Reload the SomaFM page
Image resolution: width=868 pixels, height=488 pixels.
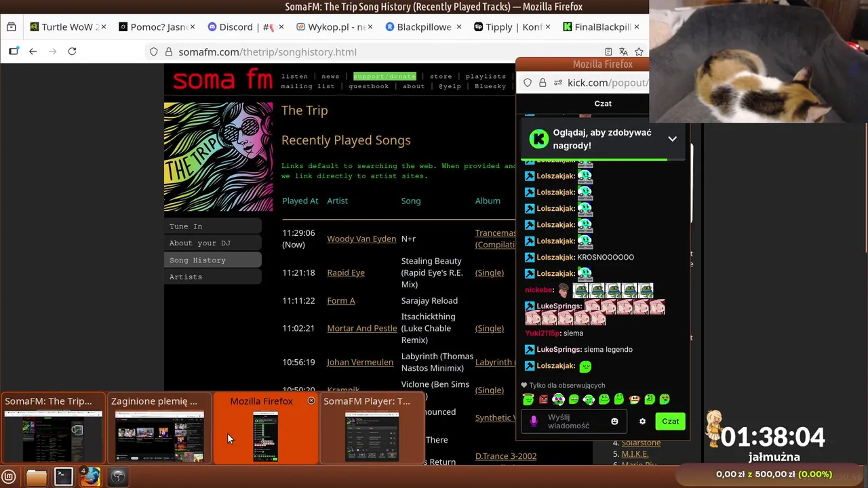[x=72, y=52]
